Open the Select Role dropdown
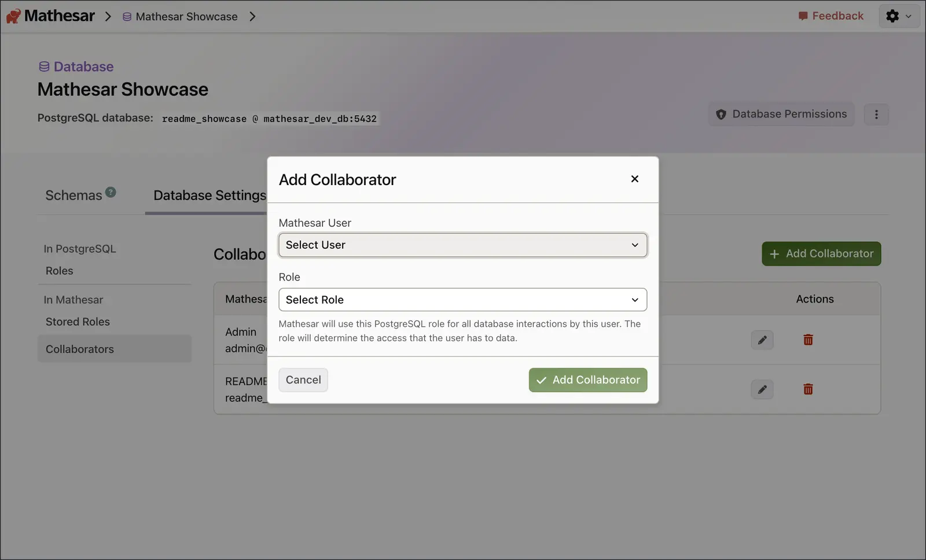 coord(463,300)
